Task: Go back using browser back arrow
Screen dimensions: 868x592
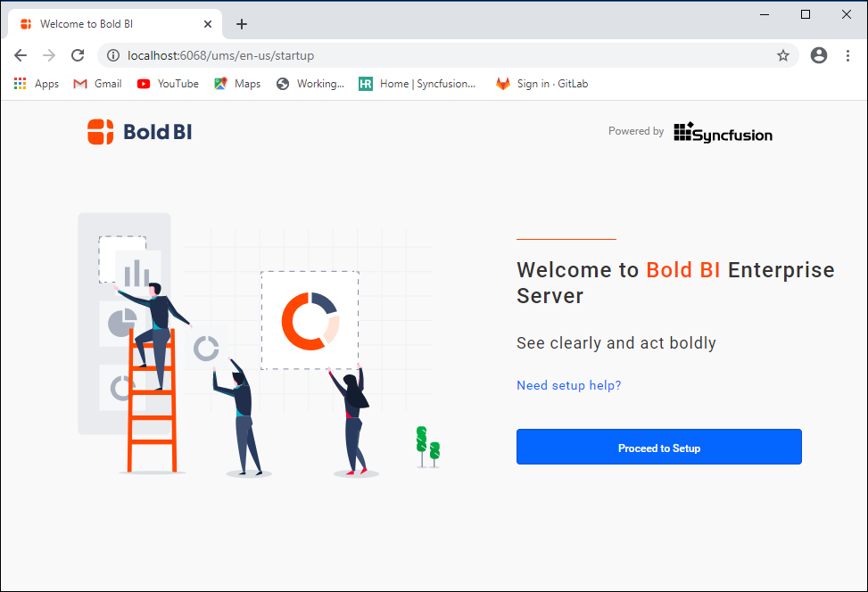Action: coord(21,55)
